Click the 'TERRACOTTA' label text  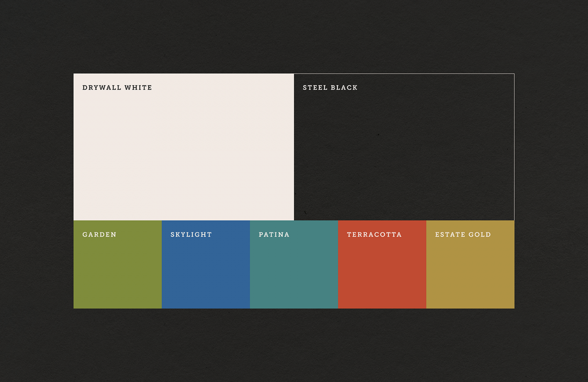(374, 234)
